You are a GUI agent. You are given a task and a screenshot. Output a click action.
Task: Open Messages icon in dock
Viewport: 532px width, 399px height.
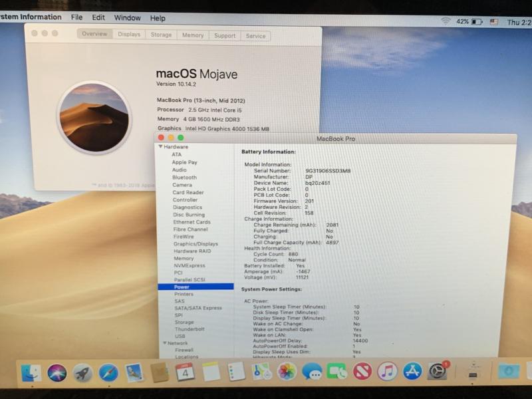tap(312, 371)
